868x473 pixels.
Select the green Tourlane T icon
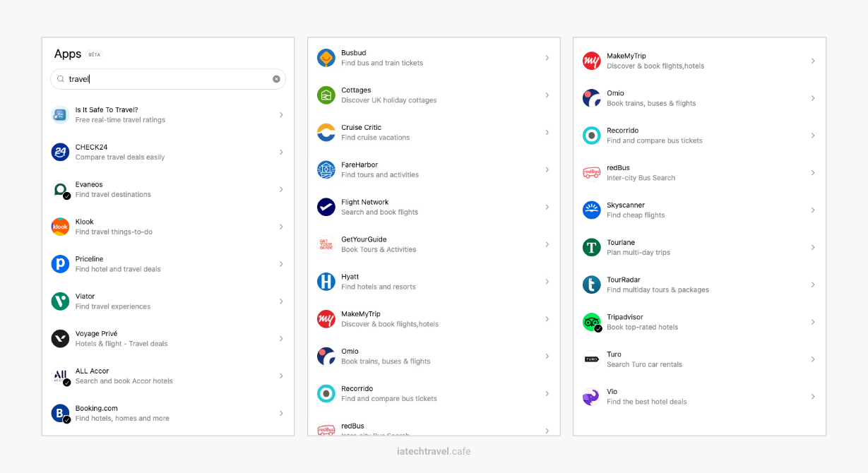[591, 247]
